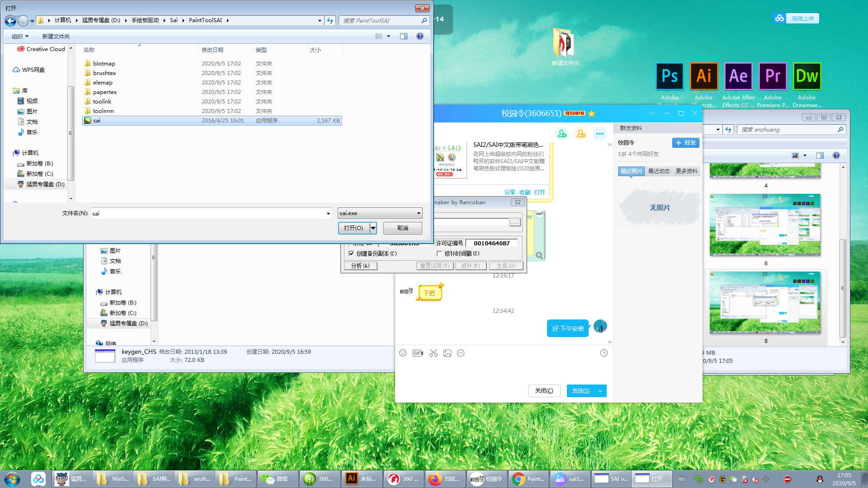Click green add-friend icon in QQ header
Viewport: 868px width, 488px height.
(x=562, y=134)
